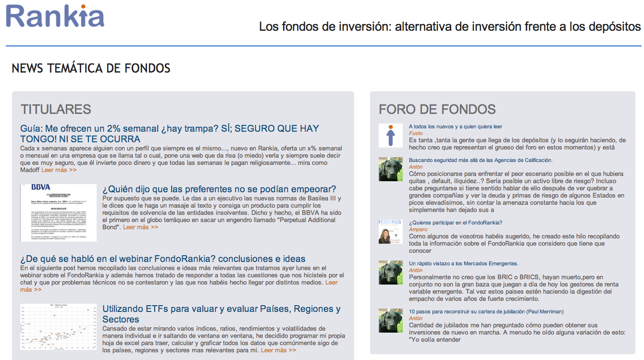The width and height of the screenshot is (644, 360).
Task: Open thread '¿Quieres participar en el FondoRankia?'
Action: click(x=456, y=223)
